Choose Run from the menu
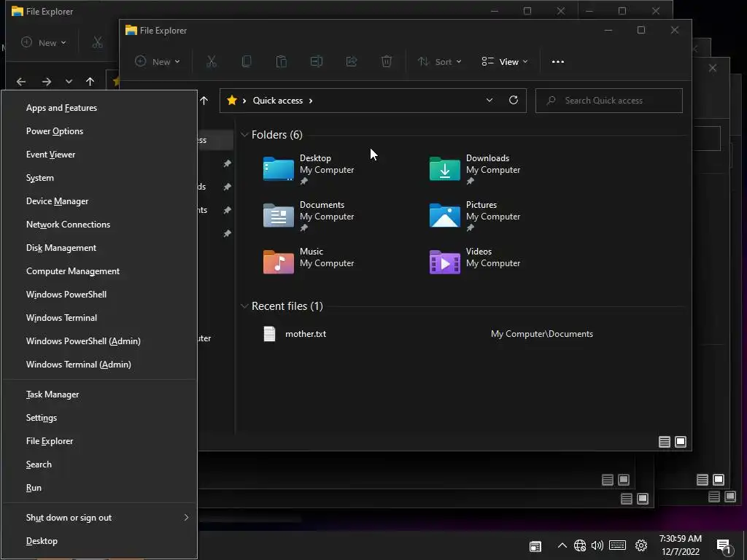Viewport: 747px width, 560px height. pyautogui.click(x=99, y=488)
